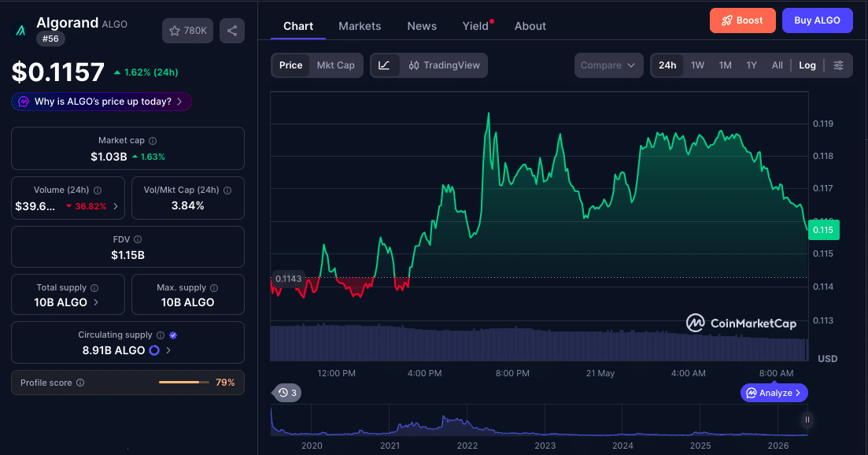Select the 1W time range
The width and height of the screenshot is (868, 455).
tap(697, 65)
